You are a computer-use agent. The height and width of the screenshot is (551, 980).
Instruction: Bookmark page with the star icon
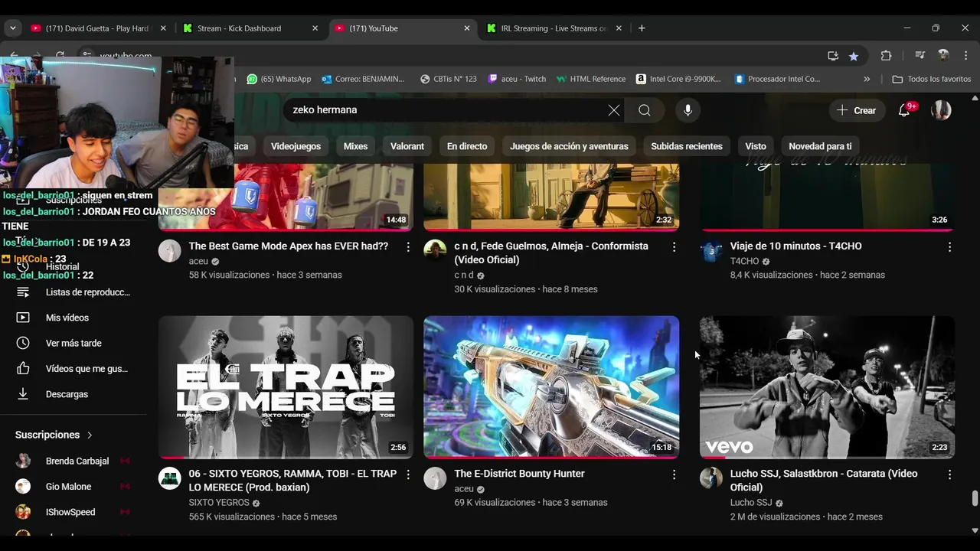[x=853, y=56]
